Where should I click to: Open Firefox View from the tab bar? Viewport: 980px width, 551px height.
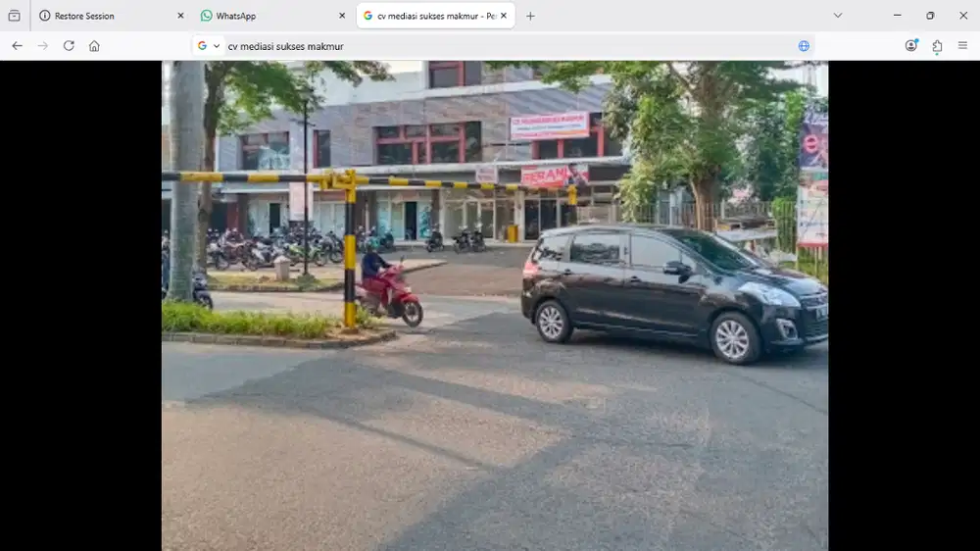click(14, 16)
